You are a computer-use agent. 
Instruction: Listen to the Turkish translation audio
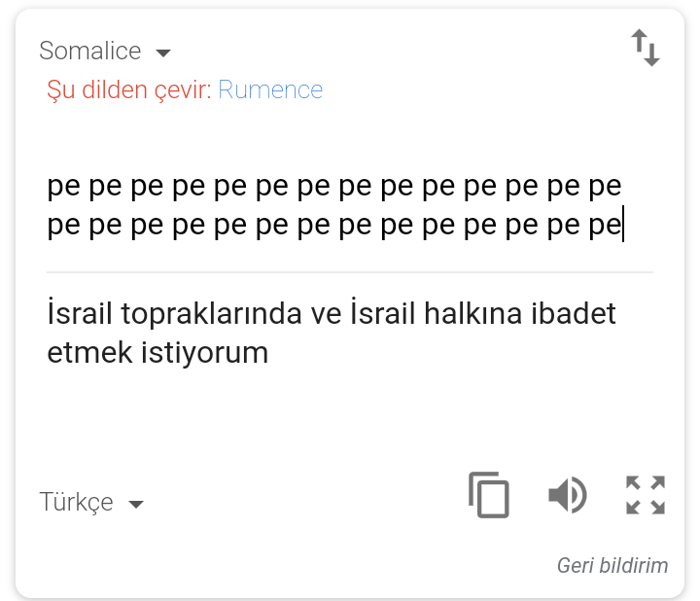568,495
